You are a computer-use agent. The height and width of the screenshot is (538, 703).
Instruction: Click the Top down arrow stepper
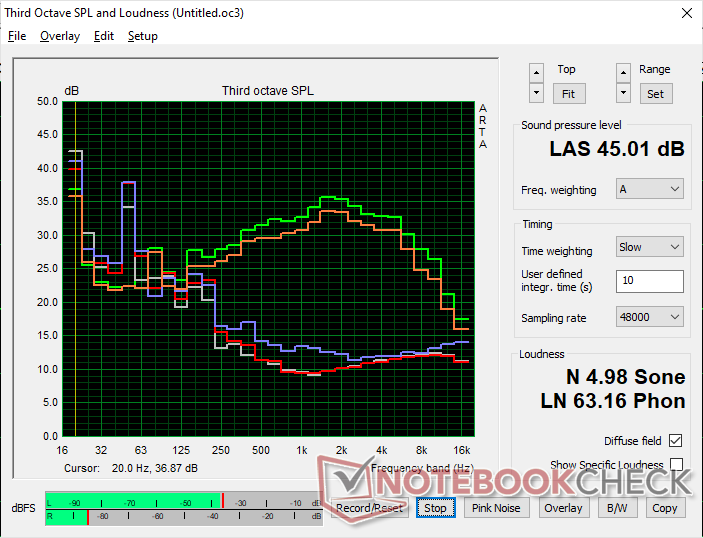[x=538, y=93]
